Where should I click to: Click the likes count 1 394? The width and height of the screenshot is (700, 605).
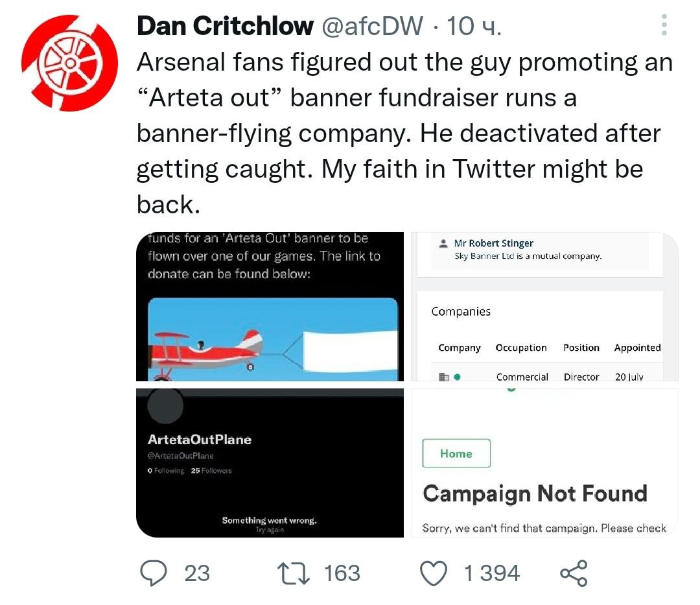pyautogui.click(x=492, y=573)
